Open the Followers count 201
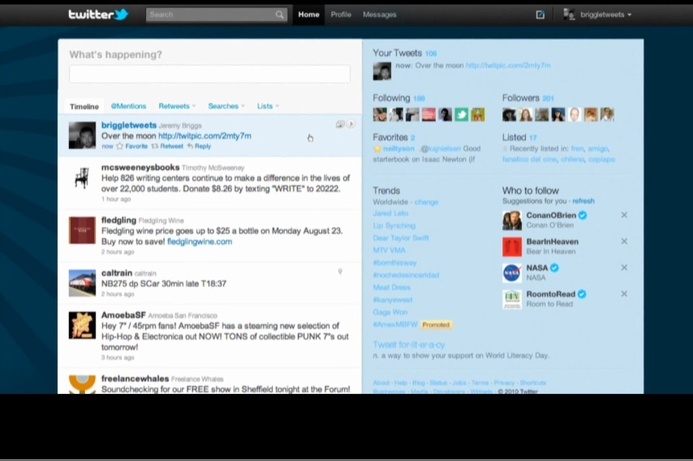The height and width of the screenshot is (461, 693). (x=548, y=99)
